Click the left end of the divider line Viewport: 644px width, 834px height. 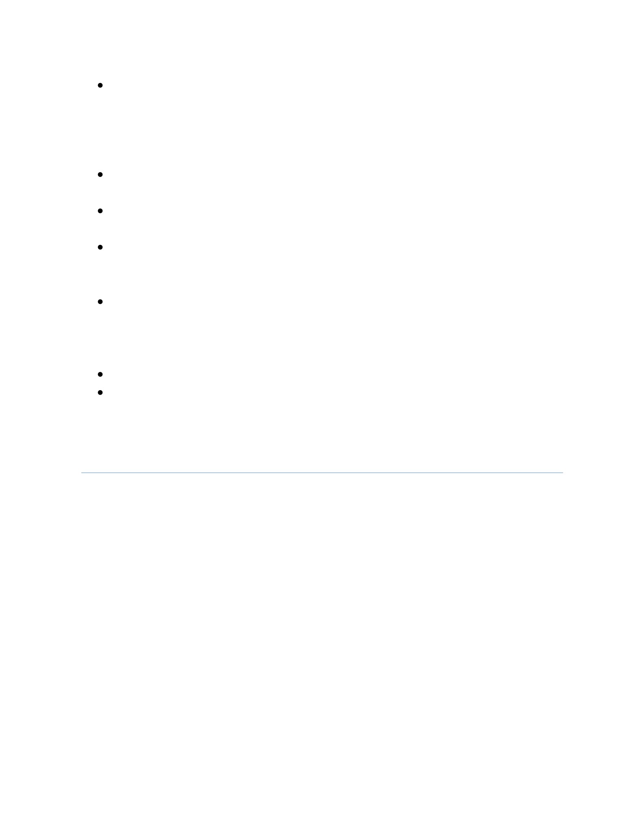83,472
